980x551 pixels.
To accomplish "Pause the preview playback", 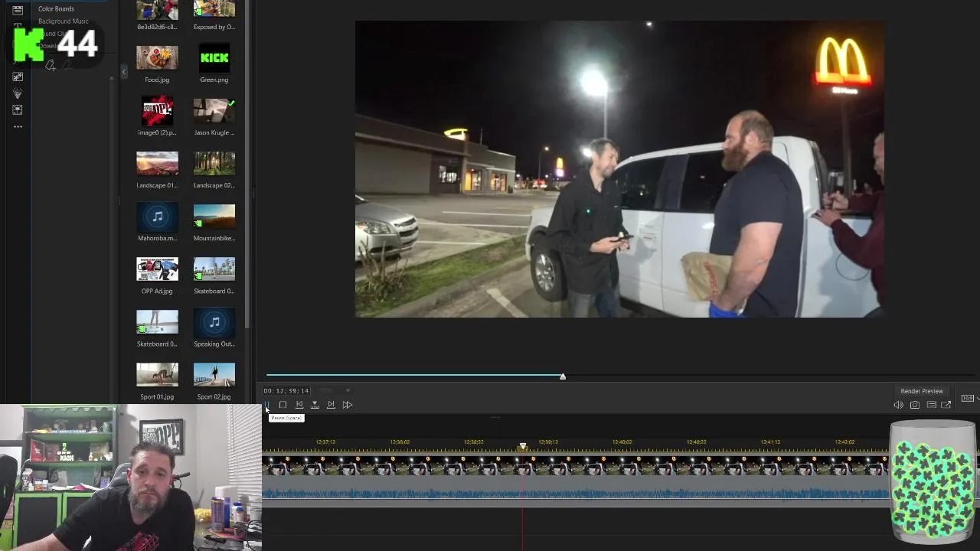I will tap(266, 405).
